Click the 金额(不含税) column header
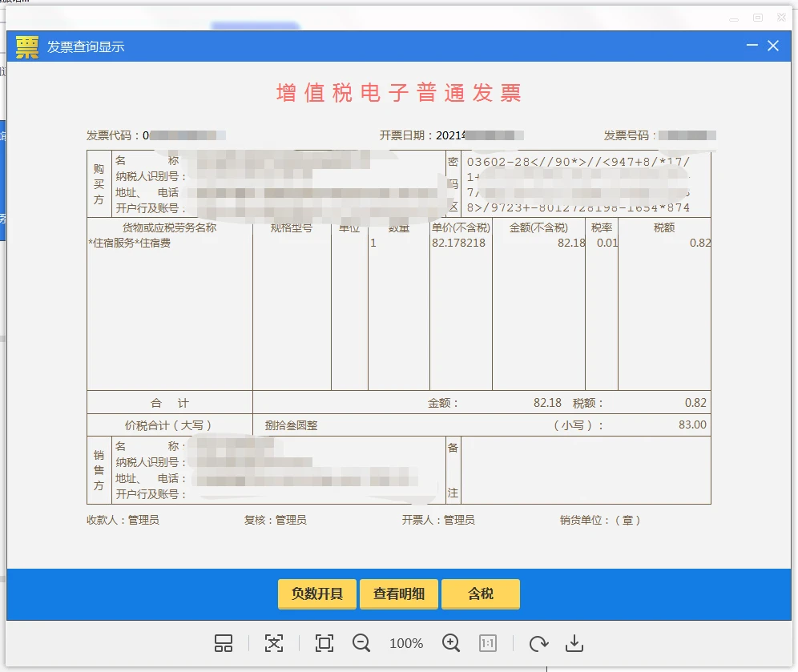This screenshot has height=672, width=798. click(x=538, y=227)
